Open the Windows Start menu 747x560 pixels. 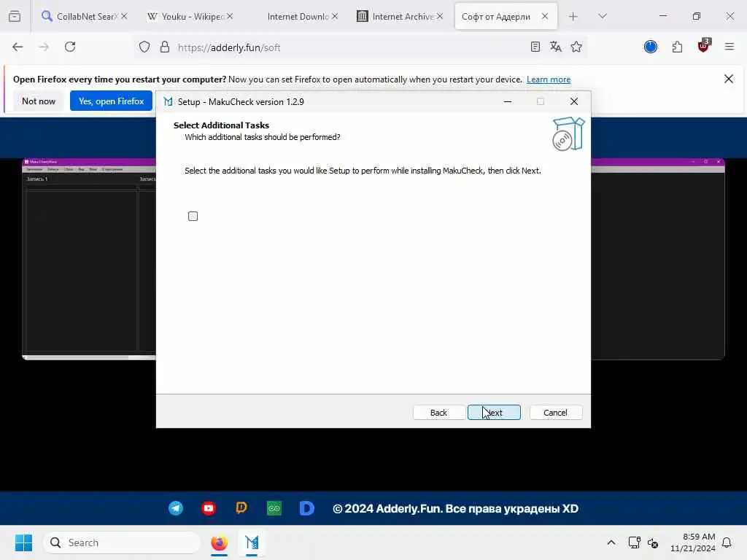pos(23,542)
